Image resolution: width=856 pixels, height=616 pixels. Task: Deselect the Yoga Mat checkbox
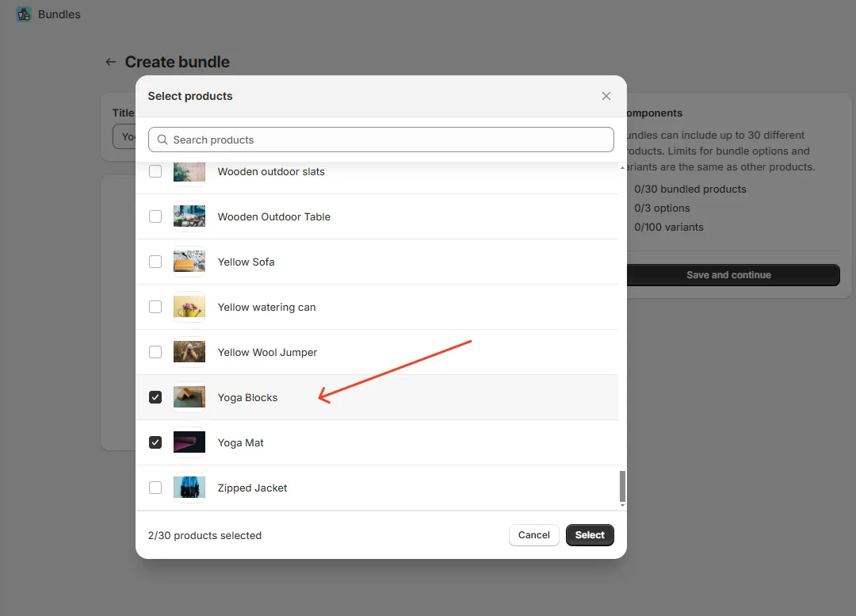[x=155, y=442]
